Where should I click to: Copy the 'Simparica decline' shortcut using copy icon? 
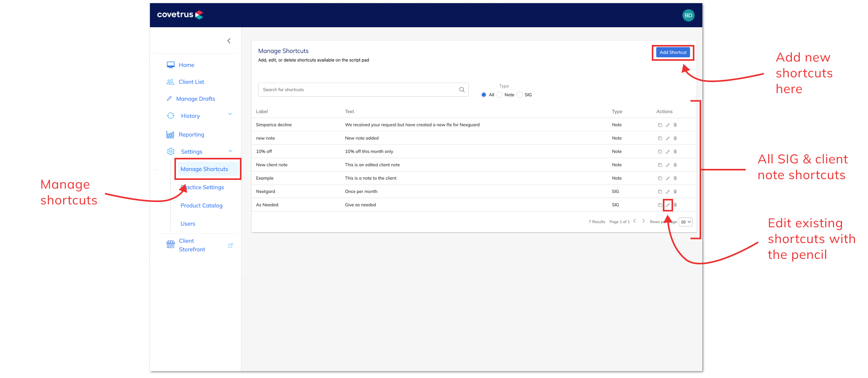[x=660, y=125]
